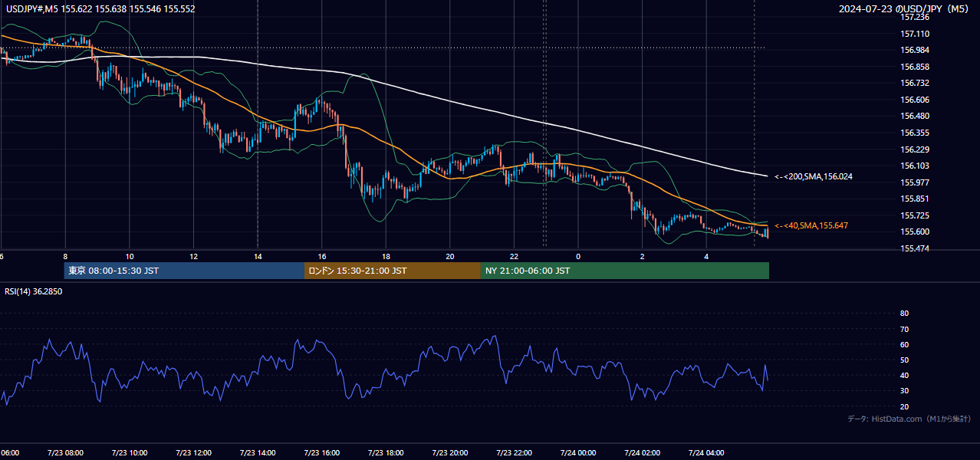Click the RSI level 30 scale label
Viewport: 980px width, 460px height.
coord(904,391)
